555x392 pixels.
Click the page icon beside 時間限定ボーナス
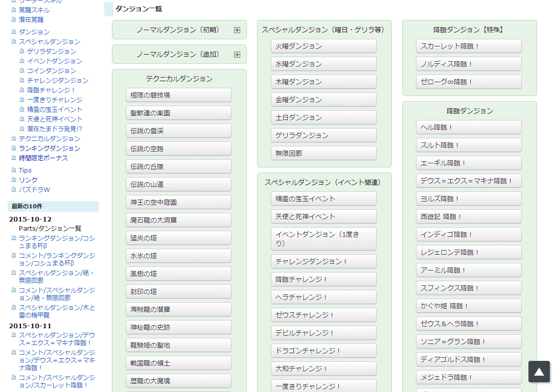pos(14,158)
